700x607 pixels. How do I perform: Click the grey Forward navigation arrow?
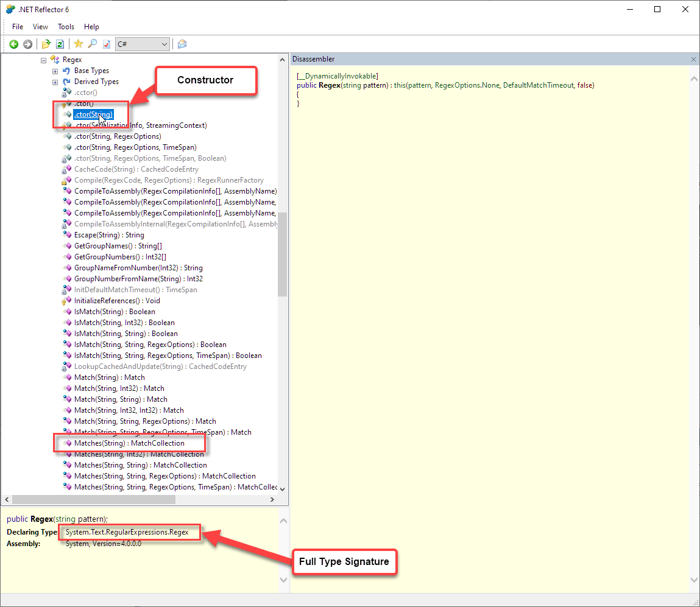pos(27,44)
